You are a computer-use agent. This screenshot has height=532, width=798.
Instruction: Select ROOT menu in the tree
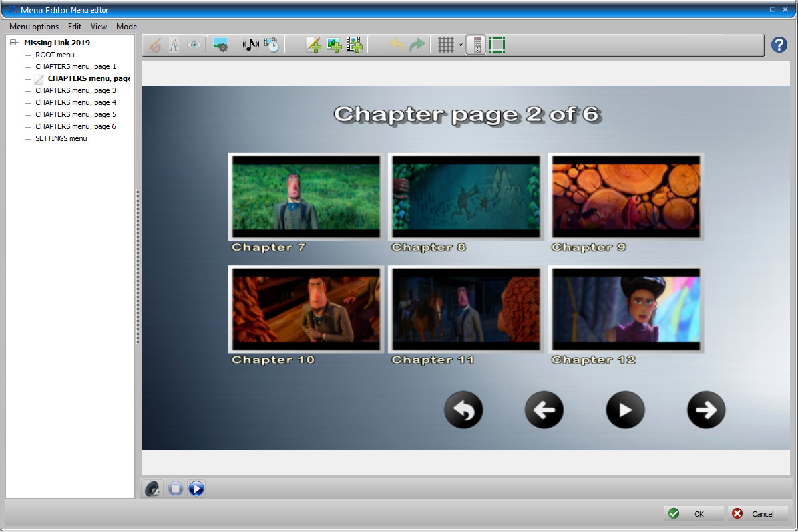point(55,55)
